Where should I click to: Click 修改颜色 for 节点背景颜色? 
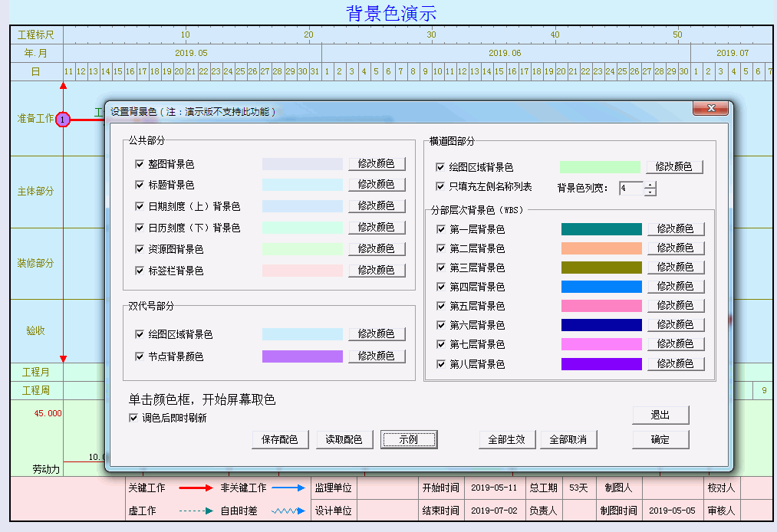point(377,356)
